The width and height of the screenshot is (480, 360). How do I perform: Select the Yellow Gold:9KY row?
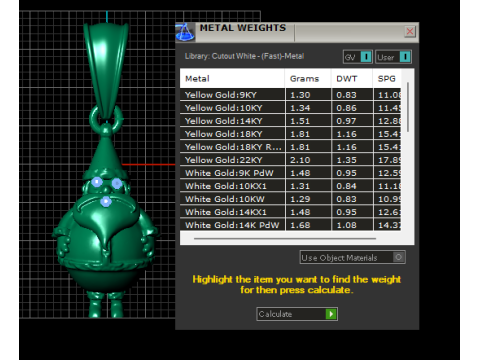(290, 95)
